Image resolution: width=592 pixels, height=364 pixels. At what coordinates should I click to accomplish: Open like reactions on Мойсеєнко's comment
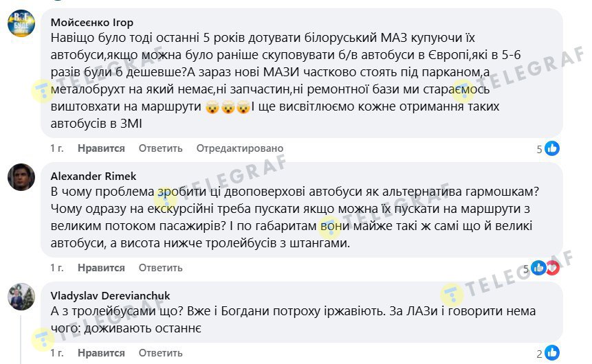(548, 148)
